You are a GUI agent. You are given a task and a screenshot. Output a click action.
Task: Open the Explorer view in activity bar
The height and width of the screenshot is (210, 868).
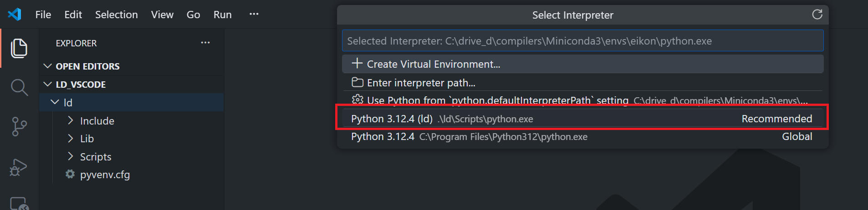[x=19, y=48]
